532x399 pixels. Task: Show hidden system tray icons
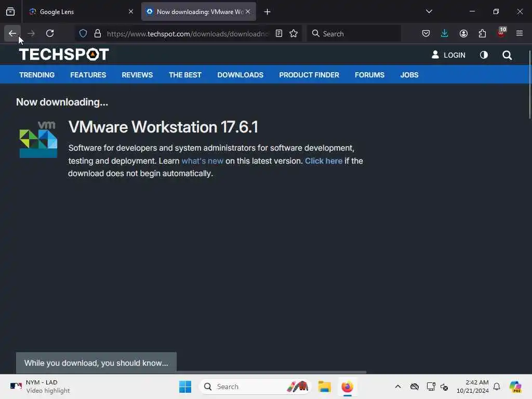click(398, 387)
